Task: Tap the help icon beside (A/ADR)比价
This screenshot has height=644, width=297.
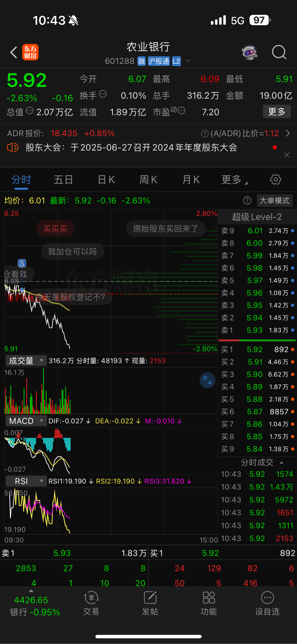Action: [x=205, y=133]
